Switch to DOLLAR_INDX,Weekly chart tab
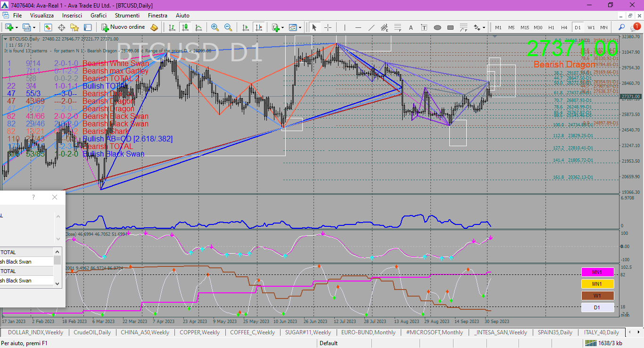This screenshot has width=644, height=348. 36,332
